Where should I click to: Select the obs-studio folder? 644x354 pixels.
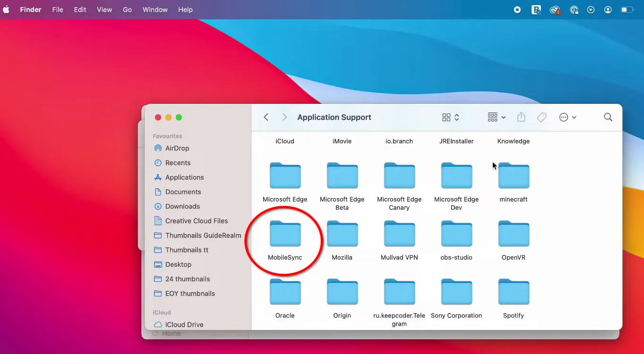pyautogui.click(x=456, y=234)
